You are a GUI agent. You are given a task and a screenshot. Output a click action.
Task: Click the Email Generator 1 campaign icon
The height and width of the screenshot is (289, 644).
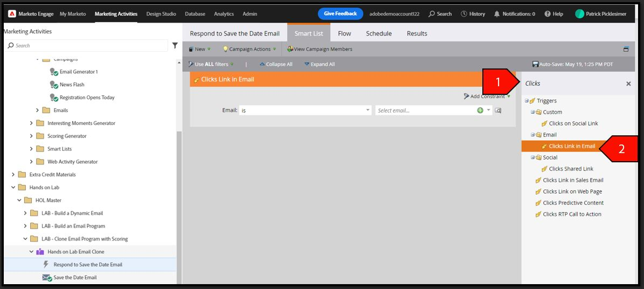(54, 72)
